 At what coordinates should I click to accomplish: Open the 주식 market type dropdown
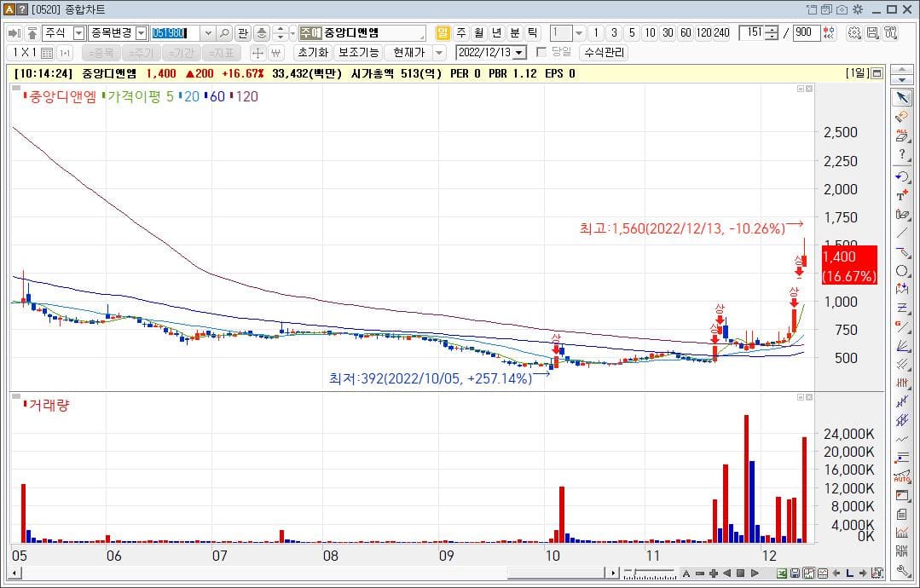click(78, 33)
